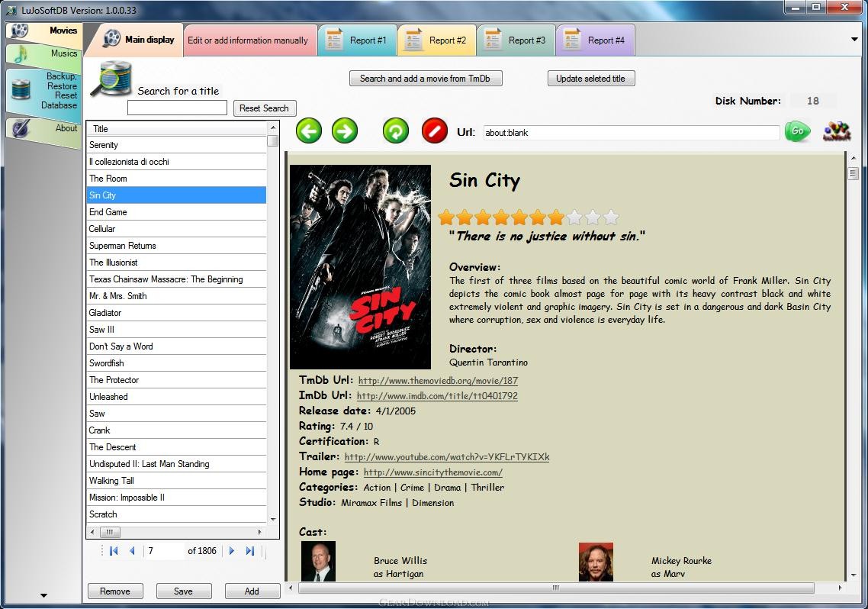868x609 pixels.
Task: Stop loading with the red stop icon
Action: (x=435, y=132)
